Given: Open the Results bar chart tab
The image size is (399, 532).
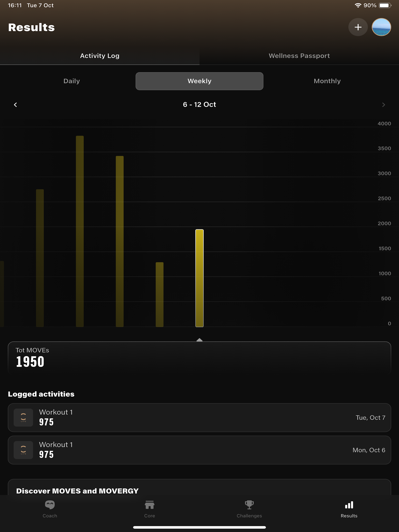Looking at the screenshot, I should coord(349,509).
